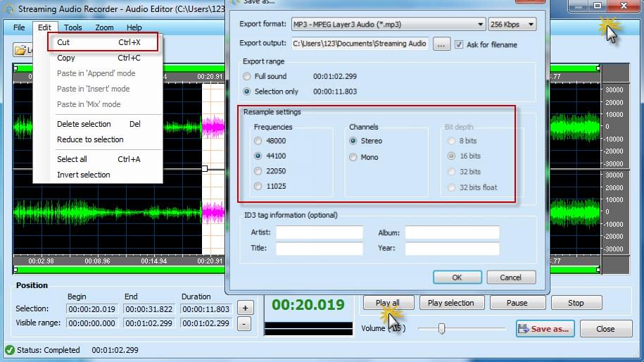Click the plus zoom-in button
The image size is (644, 362).
pyautogui.click(x=244, y=308)
